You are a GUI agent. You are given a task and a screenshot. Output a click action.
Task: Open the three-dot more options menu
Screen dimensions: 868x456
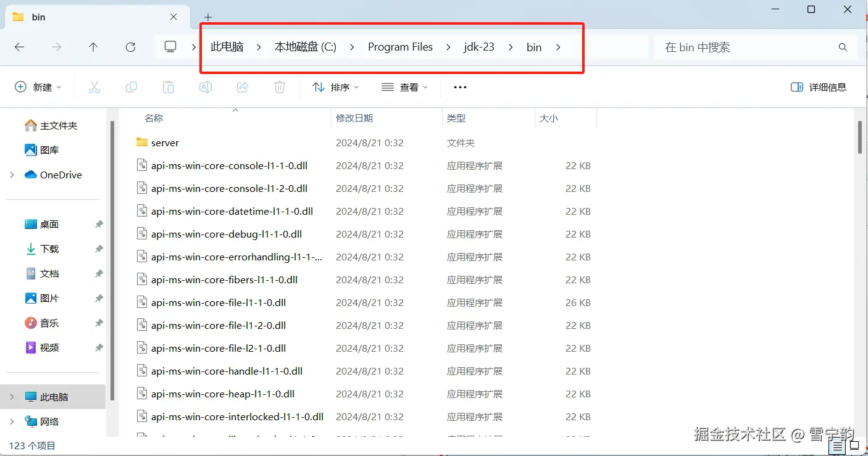coord(460,87)
